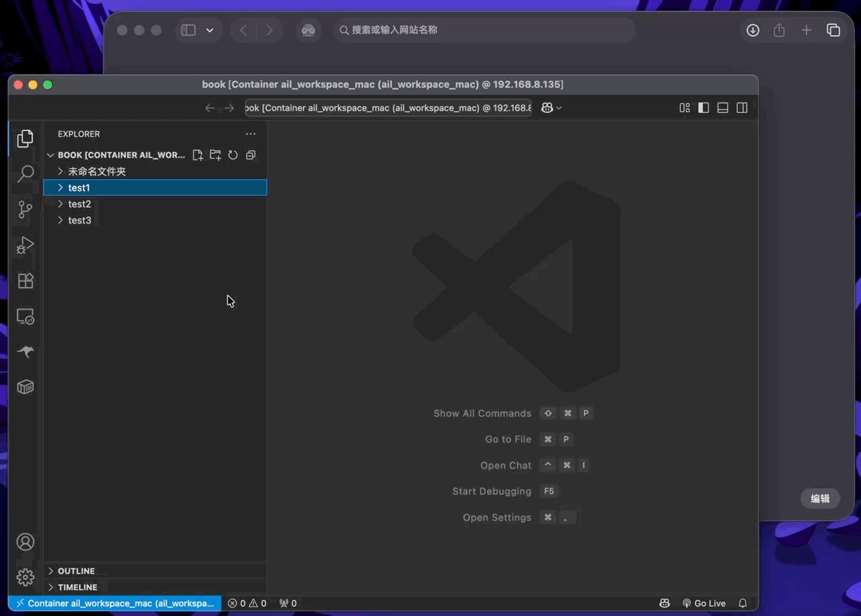Click the command center search box

pos(388,108)
